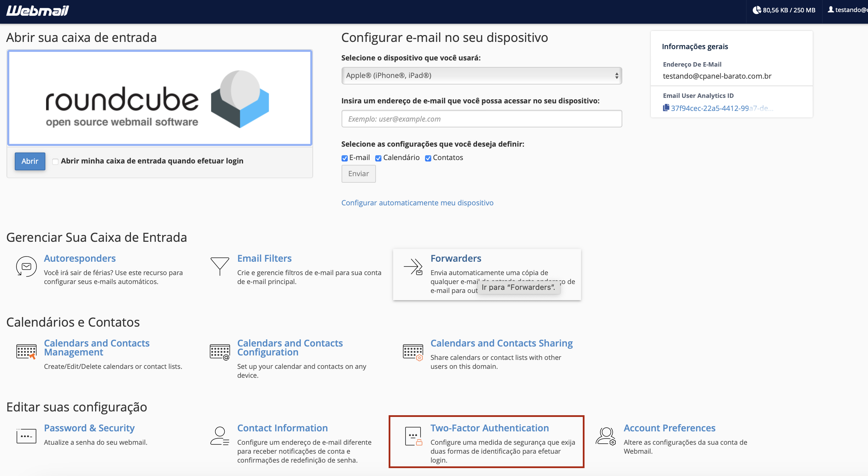Screen dimensions: 868x476
Task: Click the Abrir button
Action: coord(30,161)
